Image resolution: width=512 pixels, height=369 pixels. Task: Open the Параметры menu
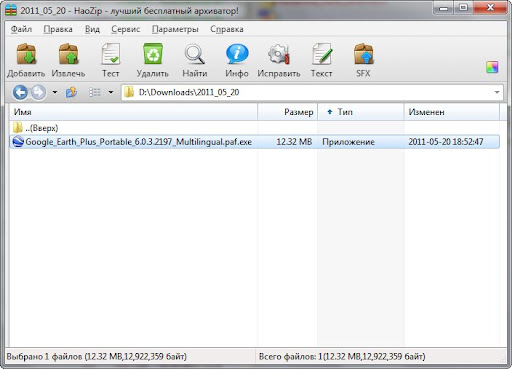coord(175,29)
